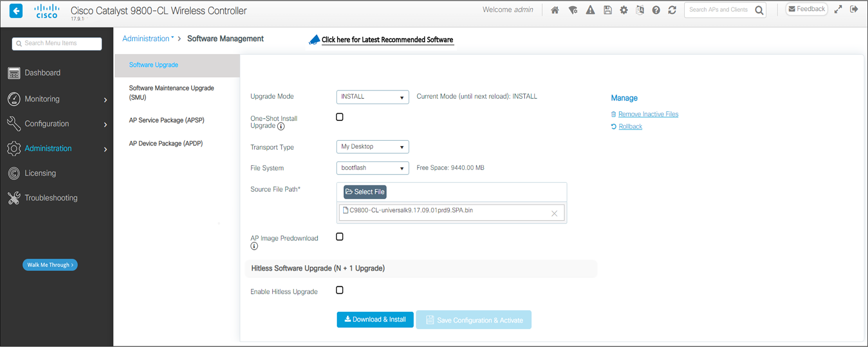The width and height of the screenshot is (868, 347).
Task: Click the Troubleshooting tools icon
Action: [14, 198]
